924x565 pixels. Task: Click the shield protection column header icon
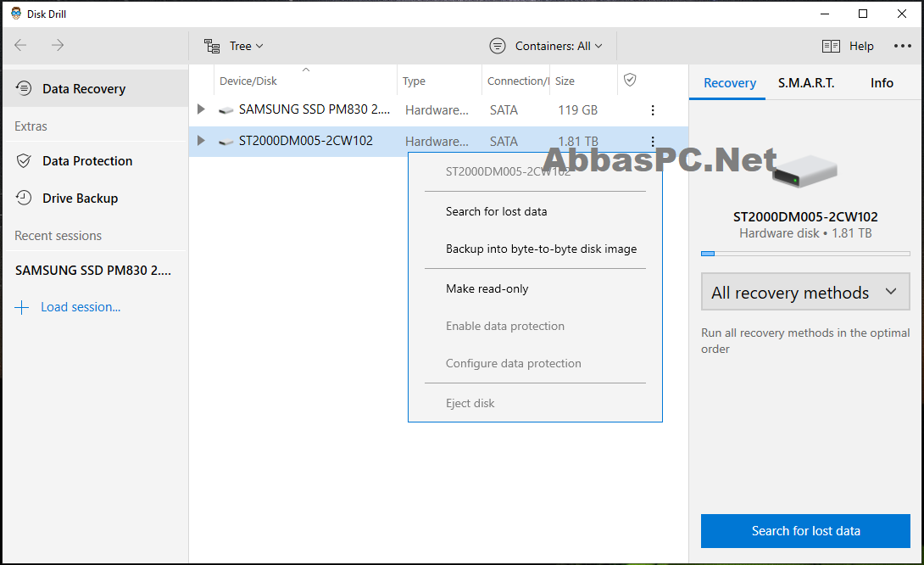coord(630,81)
